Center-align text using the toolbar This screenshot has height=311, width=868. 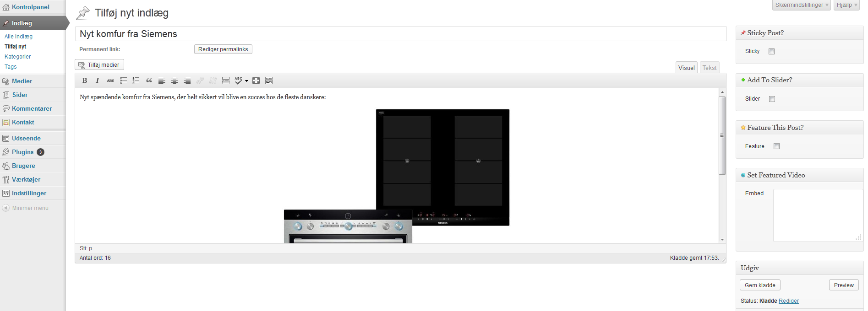coord(175,80)
